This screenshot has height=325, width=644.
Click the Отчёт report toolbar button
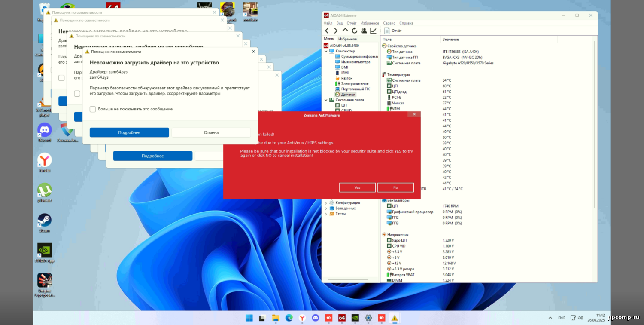[x=393, y=31]
